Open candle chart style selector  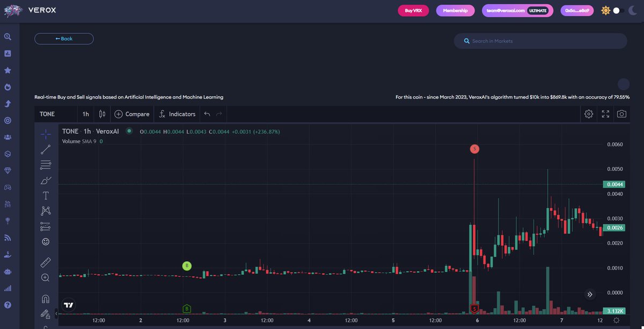(x=102, y=114)
